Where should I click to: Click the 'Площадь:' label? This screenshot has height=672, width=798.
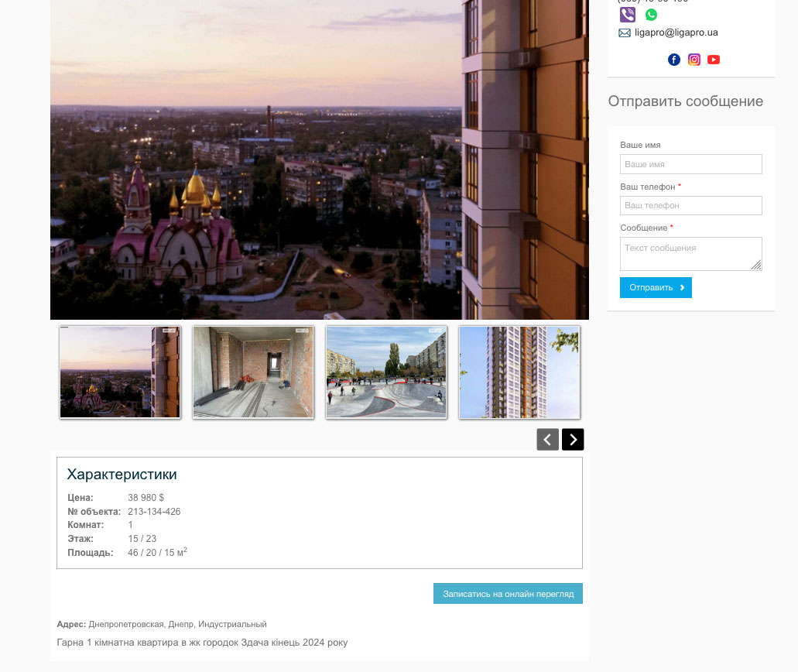tap(90, 552)
